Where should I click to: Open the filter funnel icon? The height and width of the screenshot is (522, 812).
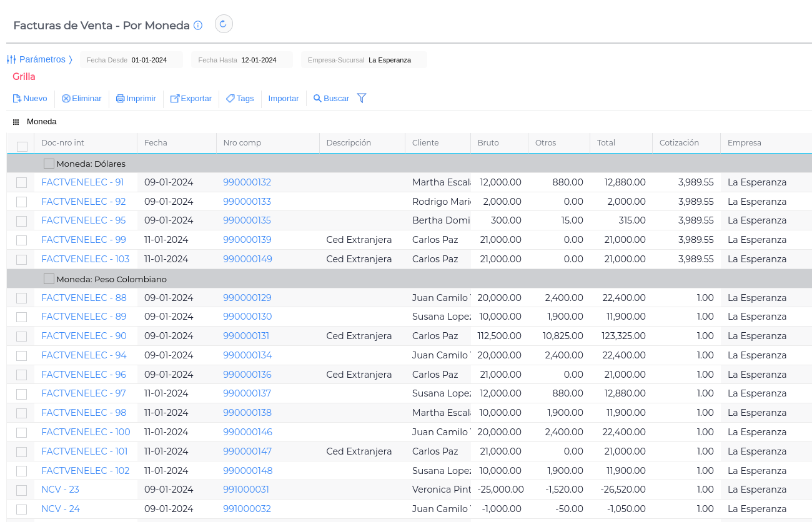362,98
